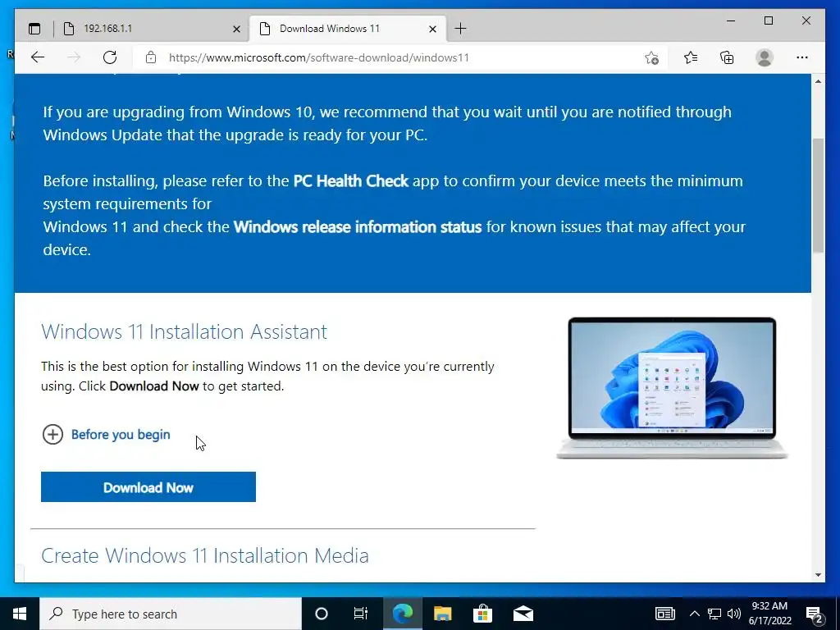Expand the Before you begin section
The image size is (840, 630).
pyautogui.click(x=106, y=435)
